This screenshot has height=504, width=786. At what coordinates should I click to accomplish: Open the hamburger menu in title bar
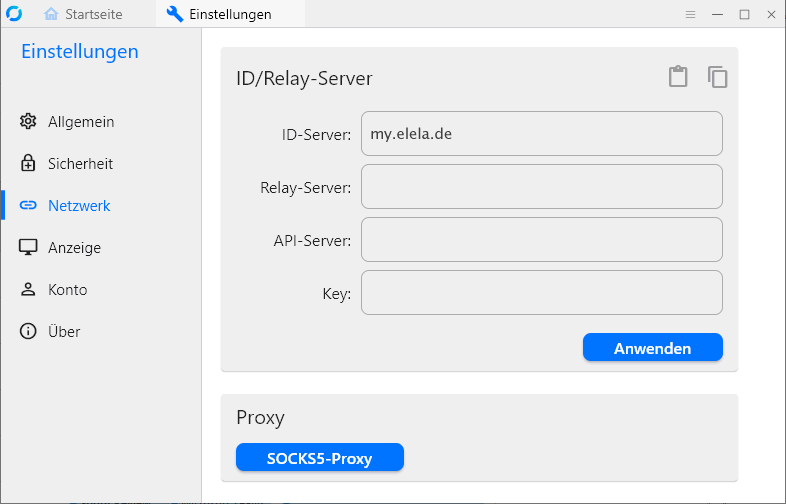[690, 14]
